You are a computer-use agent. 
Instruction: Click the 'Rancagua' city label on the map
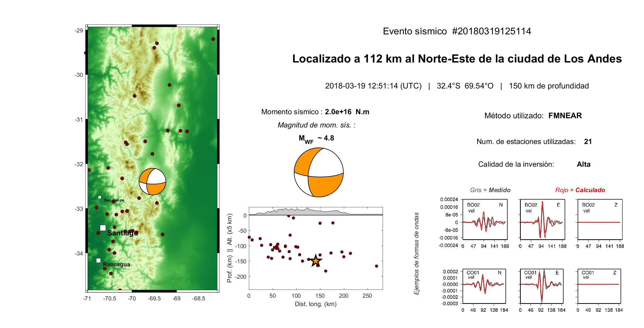[x=116, y=264]
